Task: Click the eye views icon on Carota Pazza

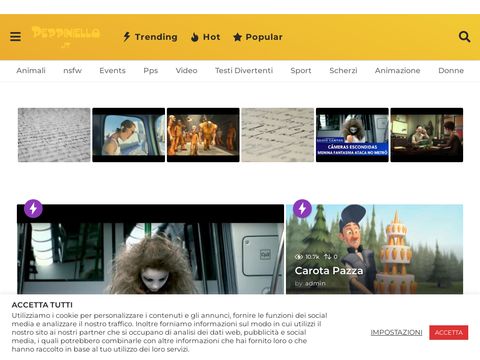Action: pyautogui.click(x=299, y=257)
